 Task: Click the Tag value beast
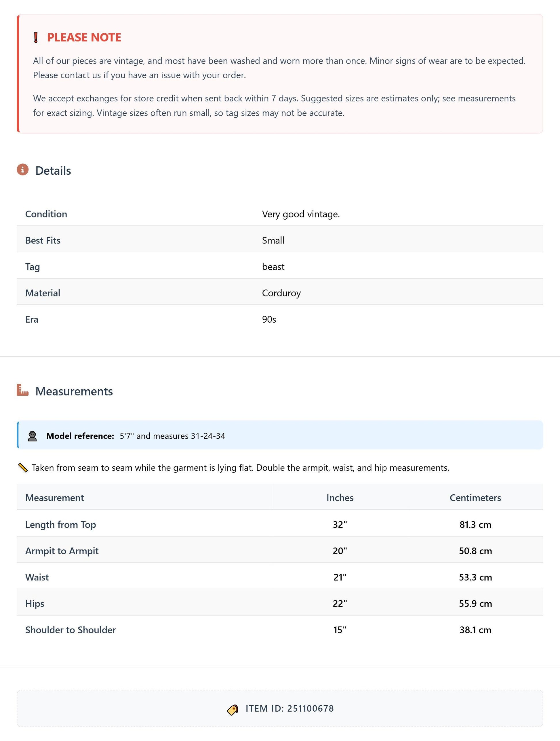273,267
